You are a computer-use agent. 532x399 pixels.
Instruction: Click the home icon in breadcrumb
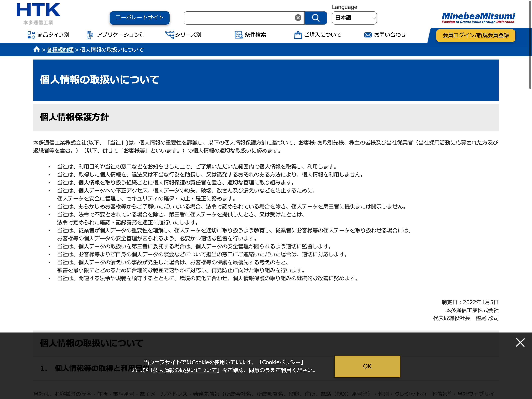pyautogui.click(x=37, y=49)
